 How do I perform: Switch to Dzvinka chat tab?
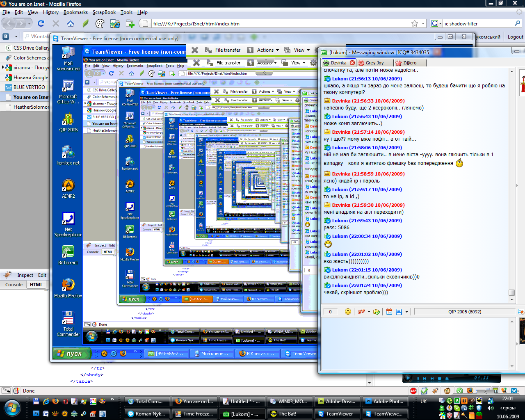point(339,63)
